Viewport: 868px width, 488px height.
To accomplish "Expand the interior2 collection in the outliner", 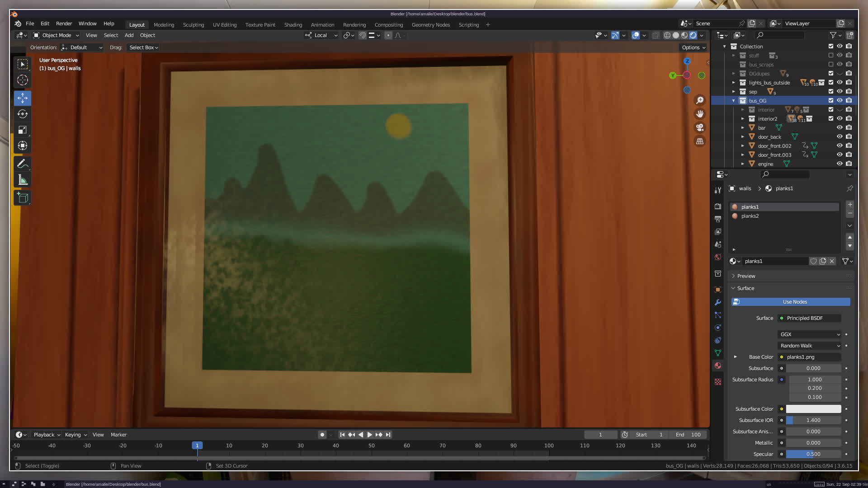I will pyautogui.click(x=742, y=118).
